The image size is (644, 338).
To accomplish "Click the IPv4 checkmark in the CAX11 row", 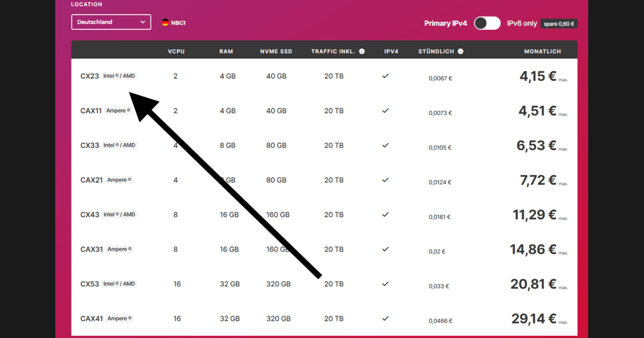I will (x=385, y=111).
